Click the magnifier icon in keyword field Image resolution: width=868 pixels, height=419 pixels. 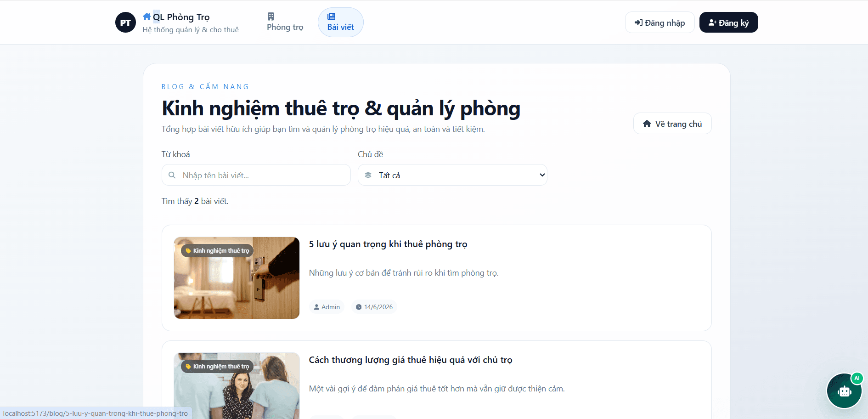coord(172,175)
